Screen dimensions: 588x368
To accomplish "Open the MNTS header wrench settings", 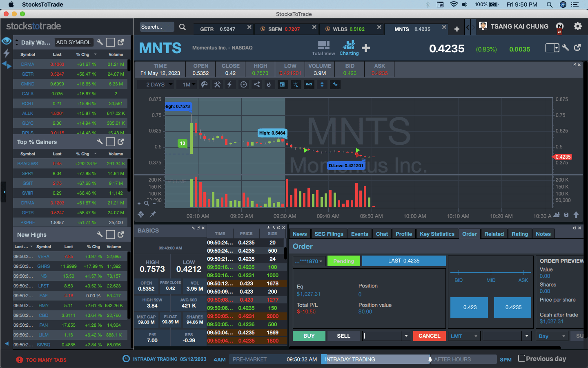I will pos(566,47).
